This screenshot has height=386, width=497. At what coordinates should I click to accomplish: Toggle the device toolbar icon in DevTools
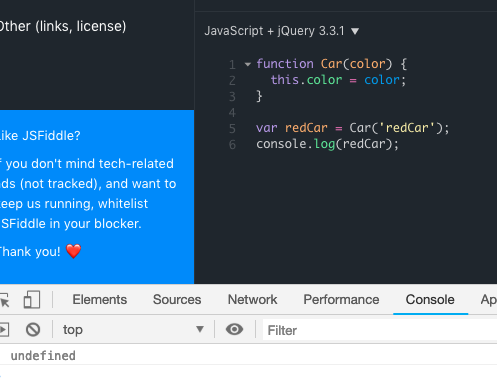click(x=32, y=299)
